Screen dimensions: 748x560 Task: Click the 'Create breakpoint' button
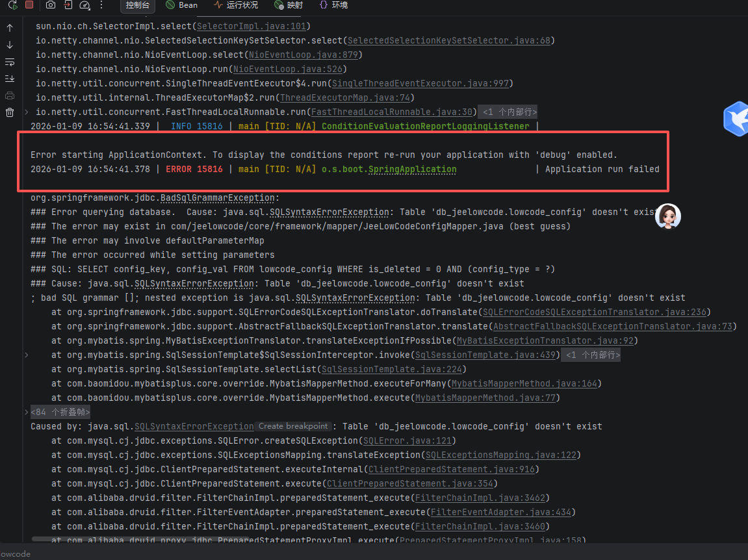tap(293, 426)
